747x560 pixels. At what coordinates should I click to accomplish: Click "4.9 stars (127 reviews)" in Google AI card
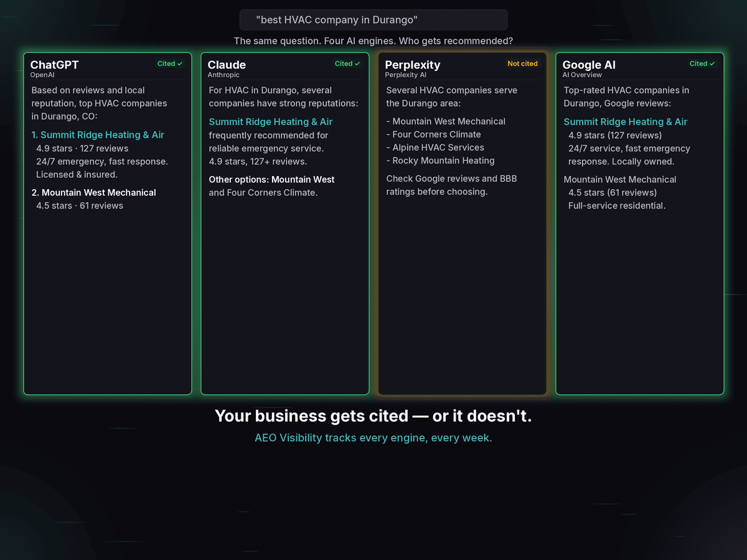(615, 136)
